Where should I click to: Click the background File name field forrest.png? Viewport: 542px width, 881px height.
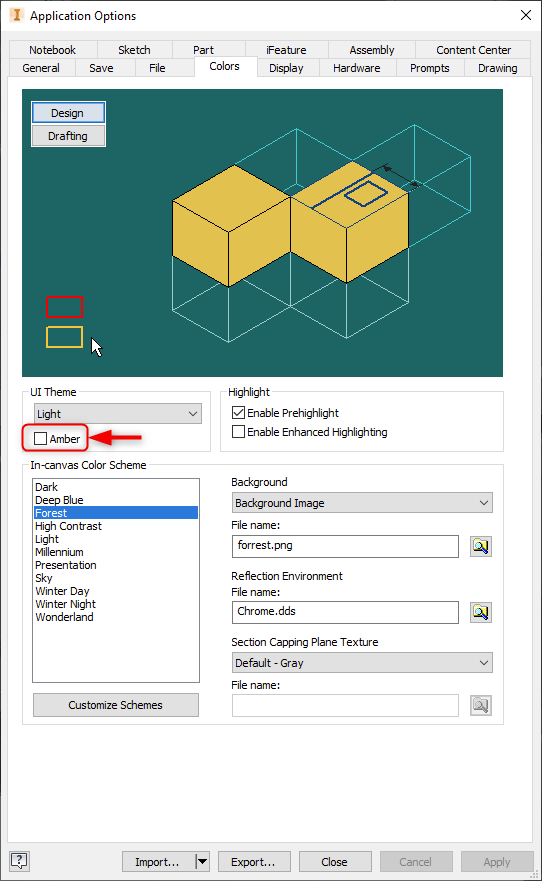pyautogui.click(x=345, y=546)
